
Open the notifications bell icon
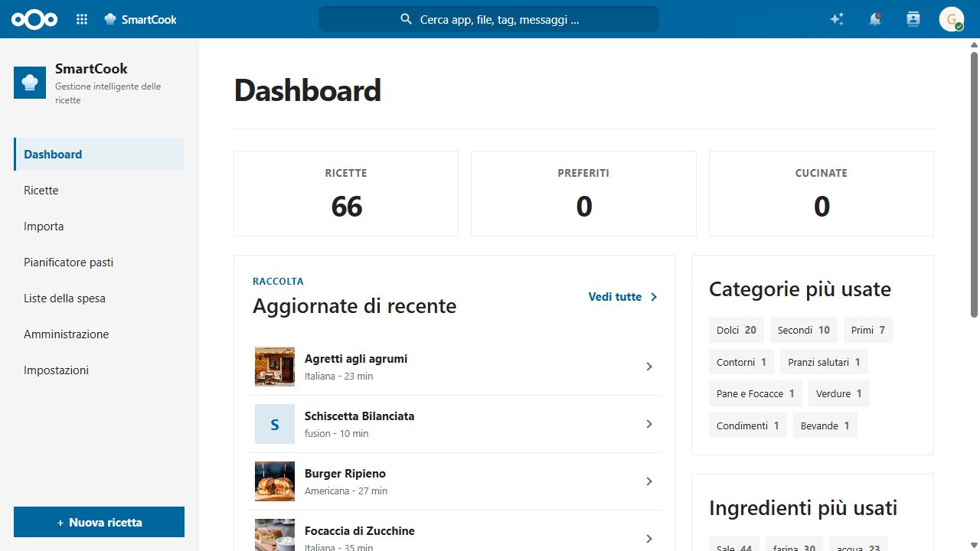tap(875, 19)
